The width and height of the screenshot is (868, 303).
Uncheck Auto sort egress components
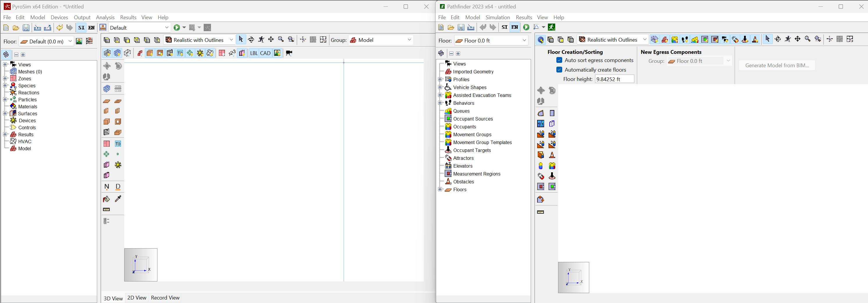[559, 60]
